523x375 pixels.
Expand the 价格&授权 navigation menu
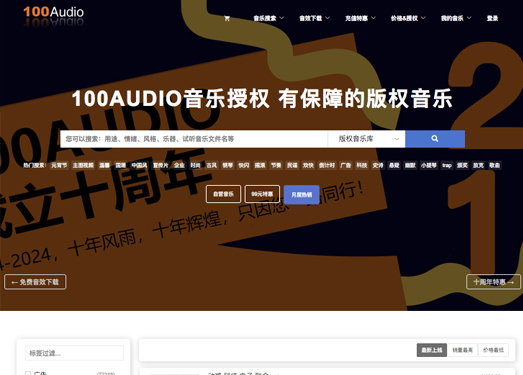[408, 18]
